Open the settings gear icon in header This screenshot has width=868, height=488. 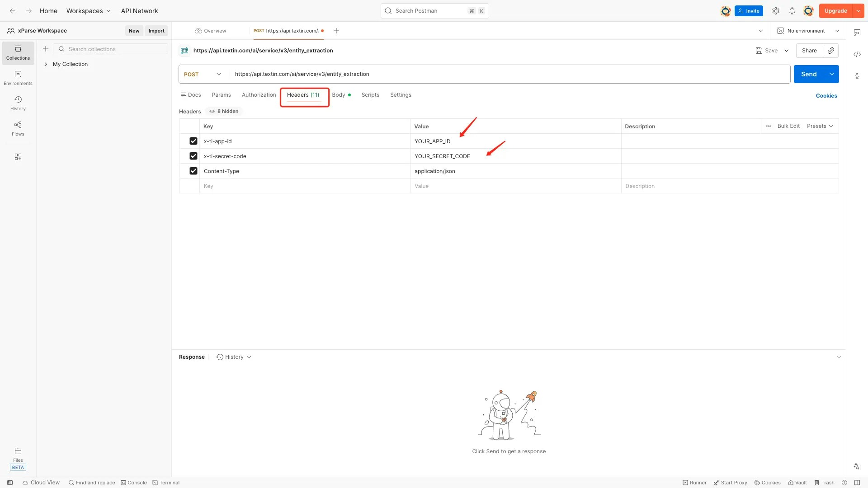(x=776, y=11)
